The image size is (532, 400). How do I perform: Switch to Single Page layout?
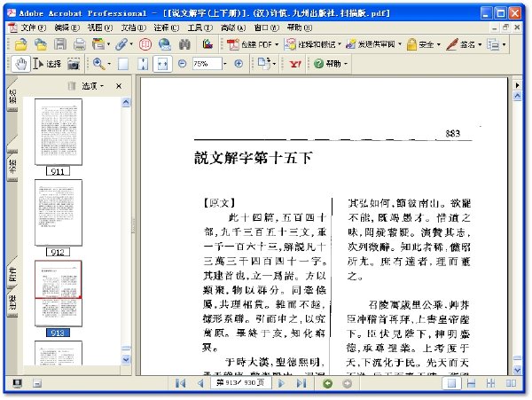[451, 383]
